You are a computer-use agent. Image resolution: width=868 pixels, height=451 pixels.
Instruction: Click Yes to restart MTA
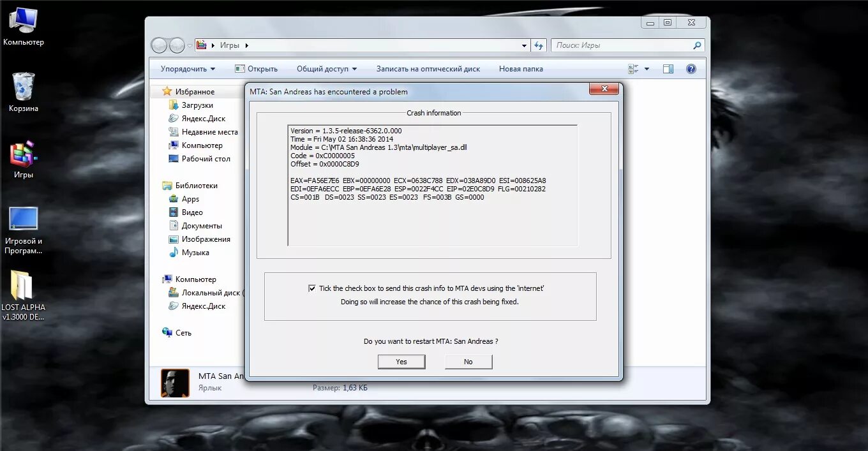point(401,362)
